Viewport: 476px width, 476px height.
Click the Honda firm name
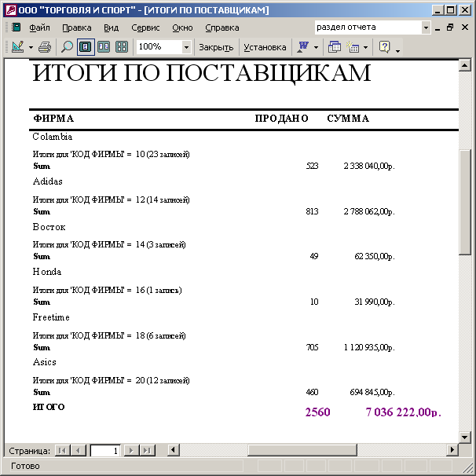[47, 272]
